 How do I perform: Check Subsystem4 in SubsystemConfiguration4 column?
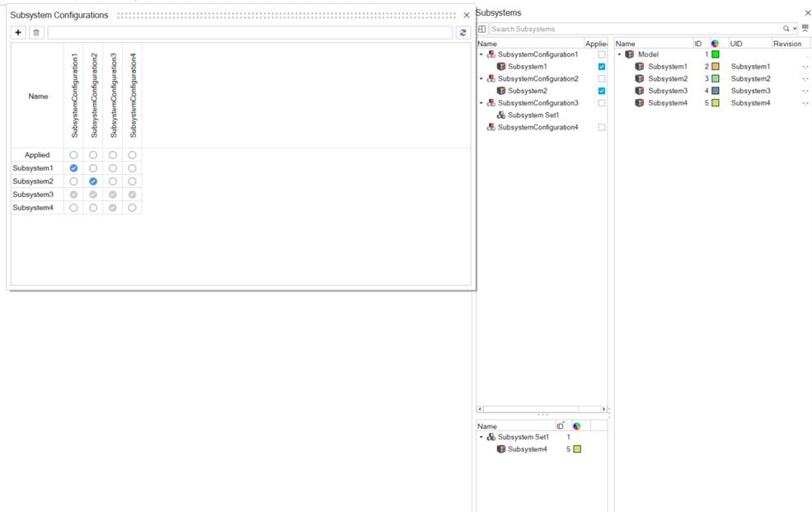tap(132, 208)
